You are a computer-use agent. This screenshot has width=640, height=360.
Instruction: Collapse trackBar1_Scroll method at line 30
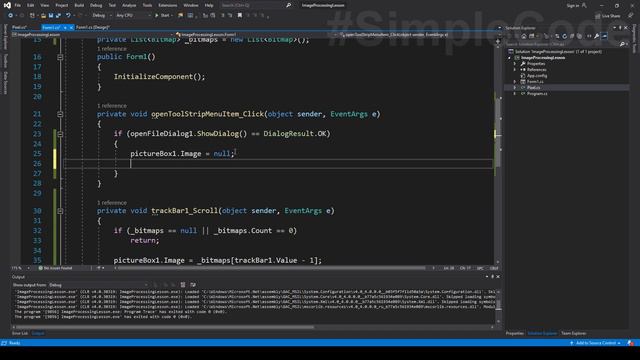click(x=60, y=211)
